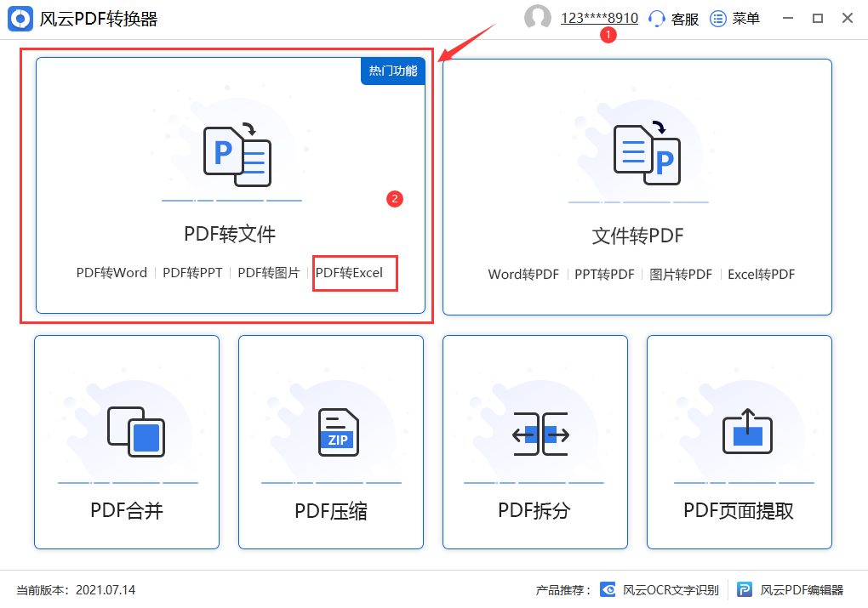Open the PDF压缩 label

pyautogui.click(x=331, y=510)
